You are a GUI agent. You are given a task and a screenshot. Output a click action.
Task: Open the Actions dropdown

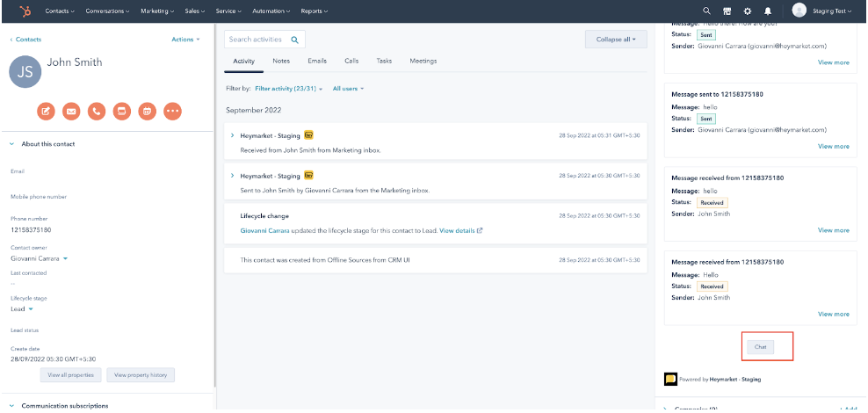[185, 40]
